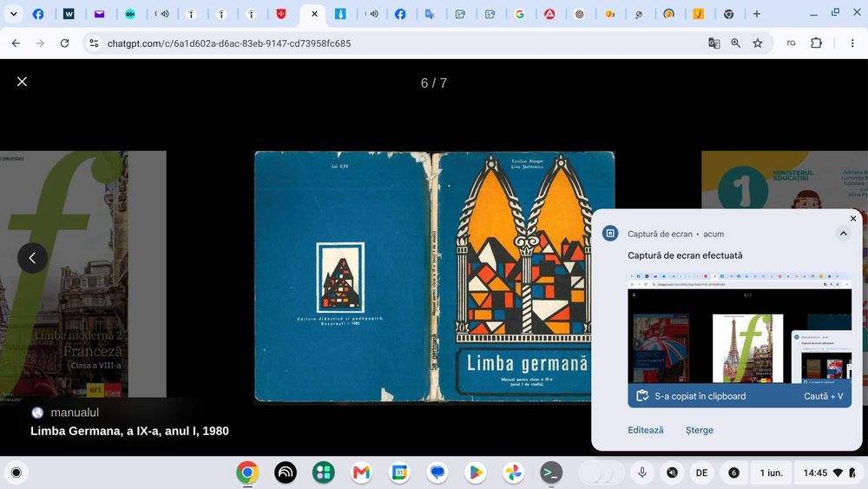Image resolution: width=868 pixels, height=489 pixels.
Task: Open Play Store from the shelf
Action: point(476,472)
